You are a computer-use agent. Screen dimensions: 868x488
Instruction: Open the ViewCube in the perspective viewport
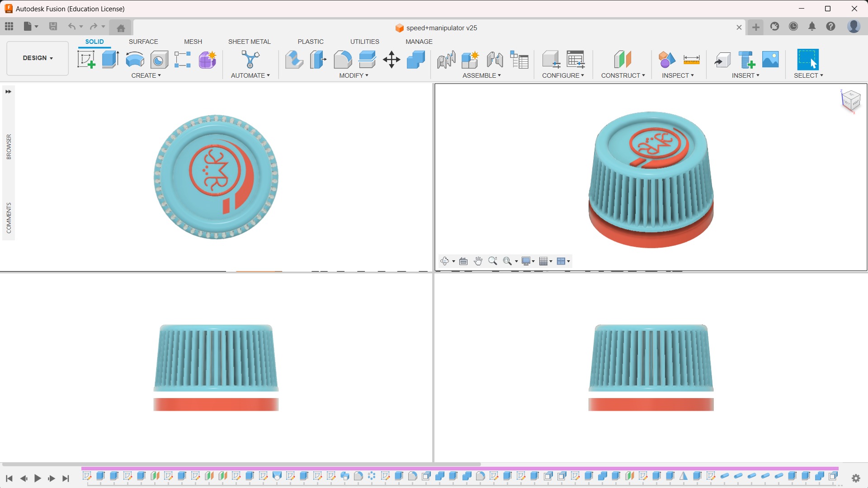pyautogui.click(x=851, y=100)
